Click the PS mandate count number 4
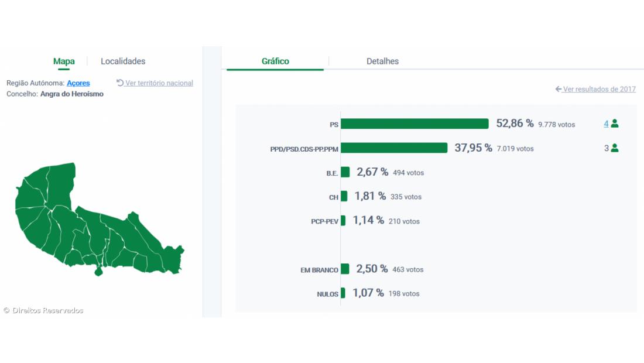644x363 pixels. [x=607, y=124]
